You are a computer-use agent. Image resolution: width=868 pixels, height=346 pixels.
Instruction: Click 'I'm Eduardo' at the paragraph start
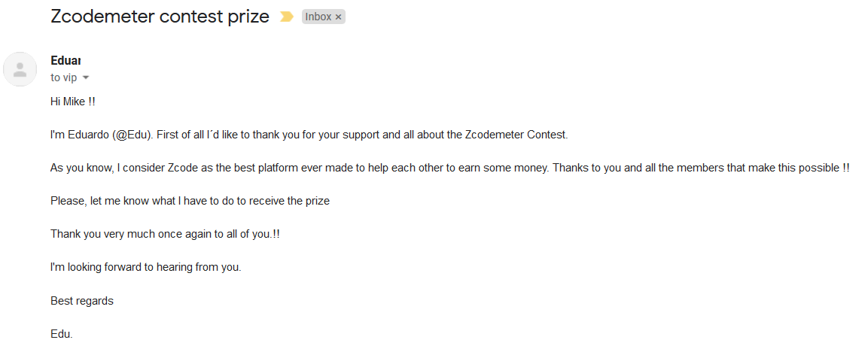[x=80, y=135]
